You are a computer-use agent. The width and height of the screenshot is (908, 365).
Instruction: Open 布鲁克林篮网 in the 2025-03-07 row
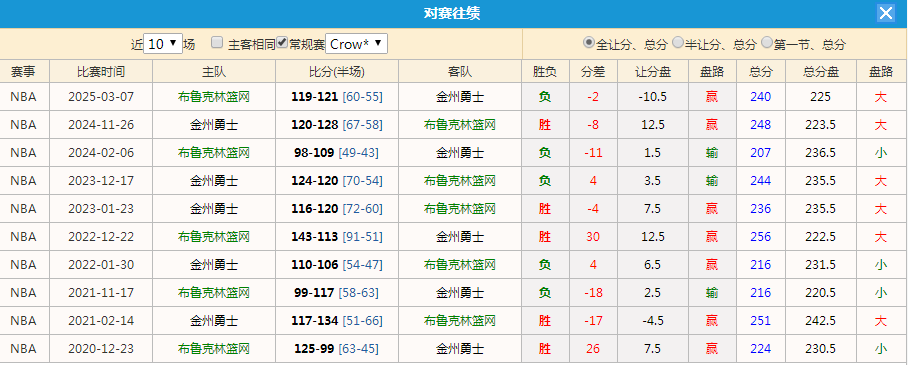[214, 97]
